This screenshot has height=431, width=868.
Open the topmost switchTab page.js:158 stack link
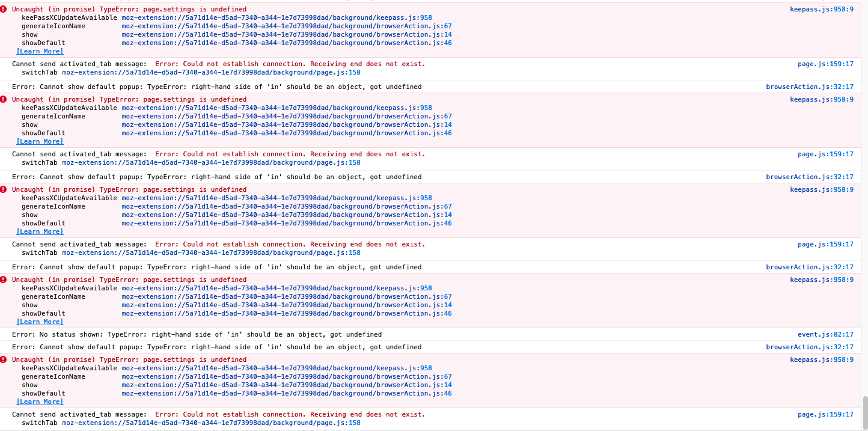pyautogui.click(x=211, y=72)
